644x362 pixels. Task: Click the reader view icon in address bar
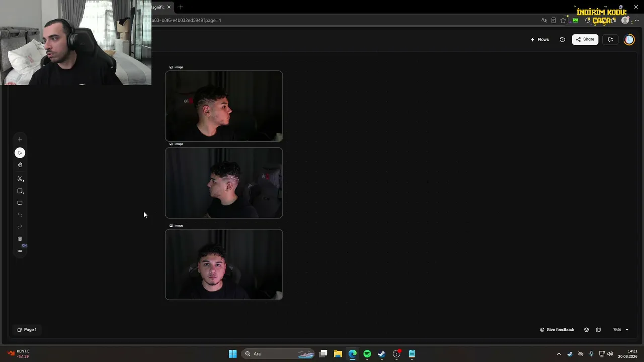[x=553, y=20]
